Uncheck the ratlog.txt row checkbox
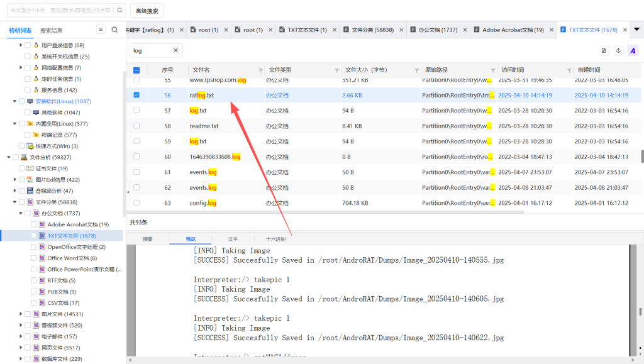 tap(136, 96)
